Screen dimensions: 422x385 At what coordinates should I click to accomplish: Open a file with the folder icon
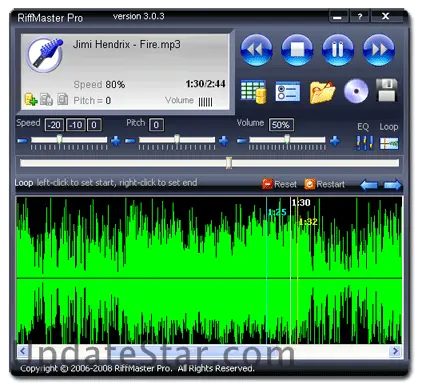322,92
